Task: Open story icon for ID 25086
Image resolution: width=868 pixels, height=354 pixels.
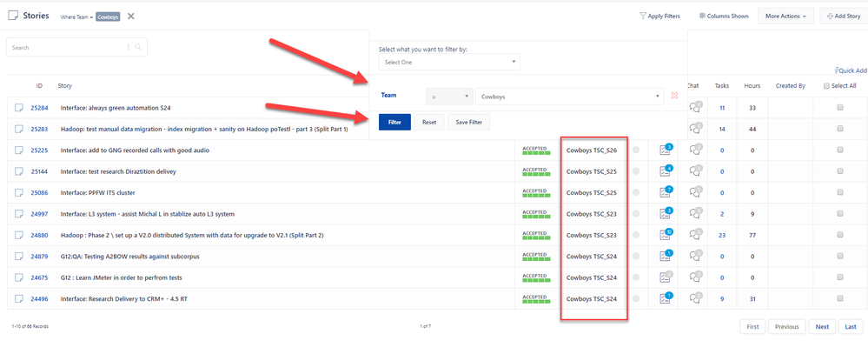Action: pyautogui.click(x=19, y=193)
